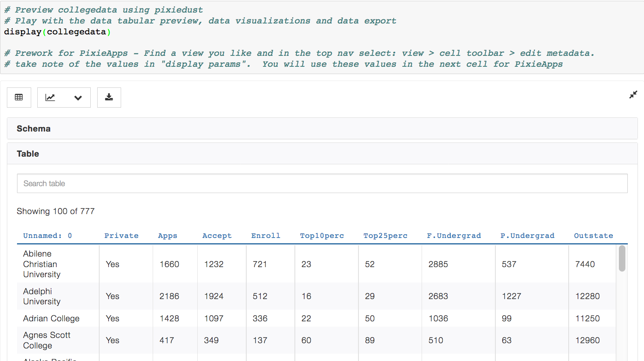
Task: Focus the Search table input
Action: coord(322,183)
